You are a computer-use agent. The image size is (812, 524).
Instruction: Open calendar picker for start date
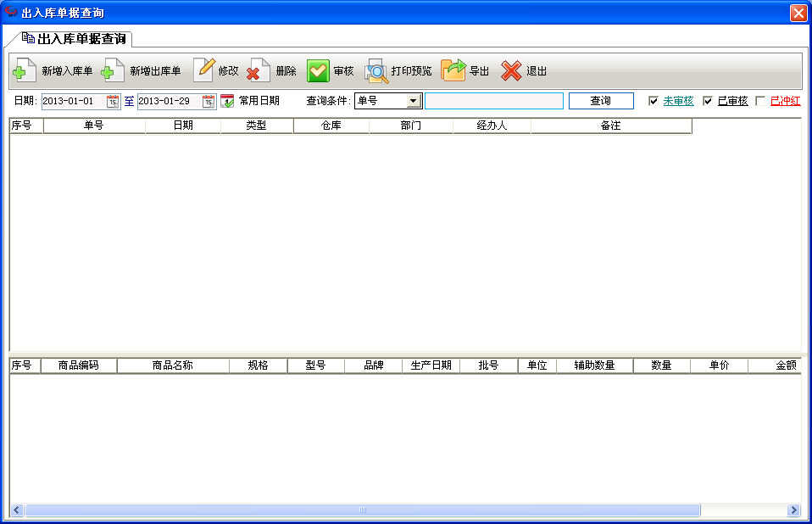point(113,101)
